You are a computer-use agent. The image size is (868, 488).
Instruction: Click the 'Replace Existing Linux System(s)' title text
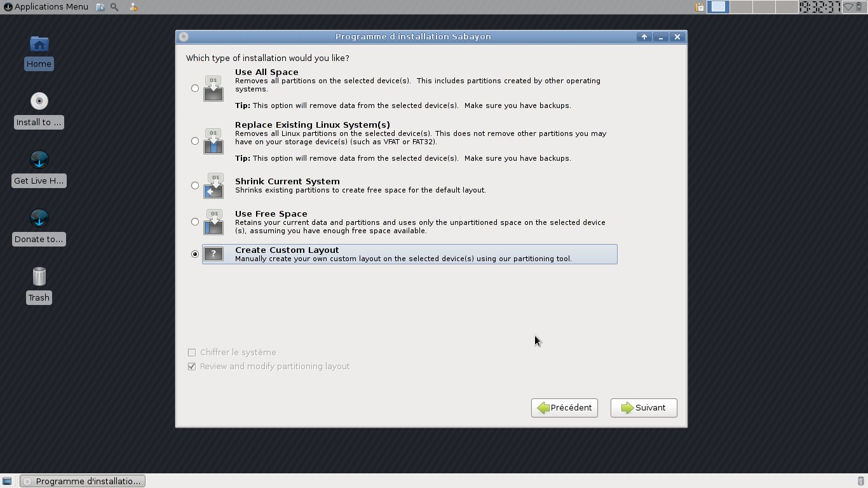click(313, 125)
